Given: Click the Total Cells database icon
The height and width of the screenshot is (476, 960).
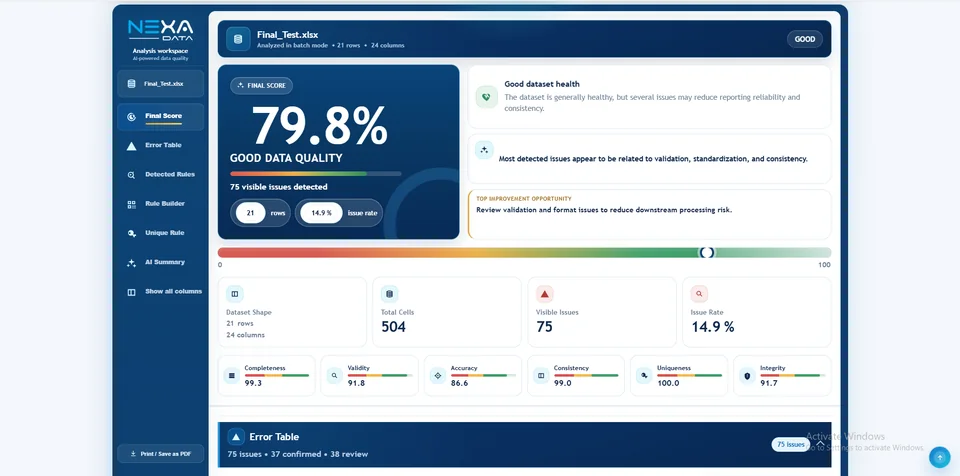Looking at the screenshot, I should (389, 294).
